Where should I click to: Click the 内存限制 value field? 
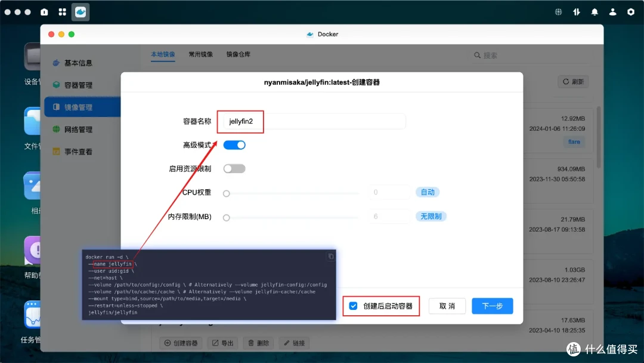[389, 216]
